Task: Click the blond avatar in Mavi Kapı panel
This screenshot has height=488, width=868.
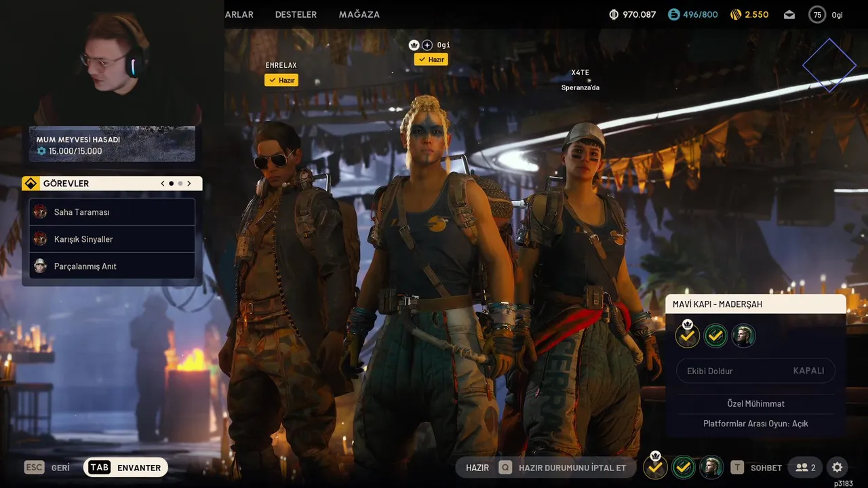Action: [x=743, y=335]
